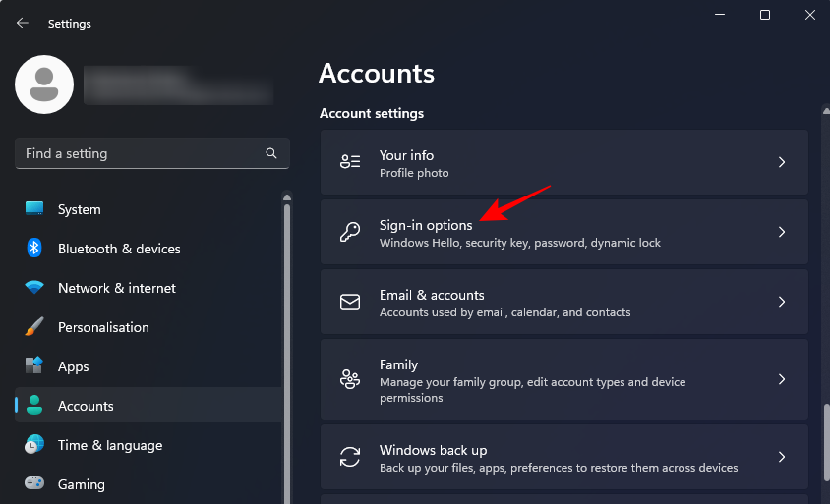Click the Find a setting search box
Screen dimensions: 830x504
click(x=138, y=153)
